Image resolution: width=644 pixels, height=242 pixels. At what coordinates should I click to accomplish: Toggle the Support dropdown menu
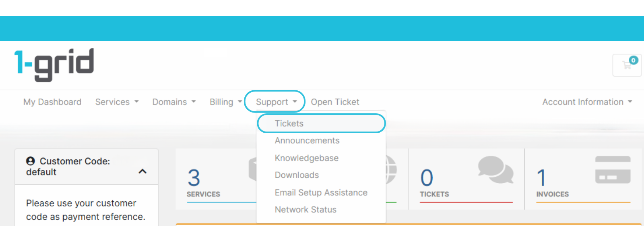point(276,102)
